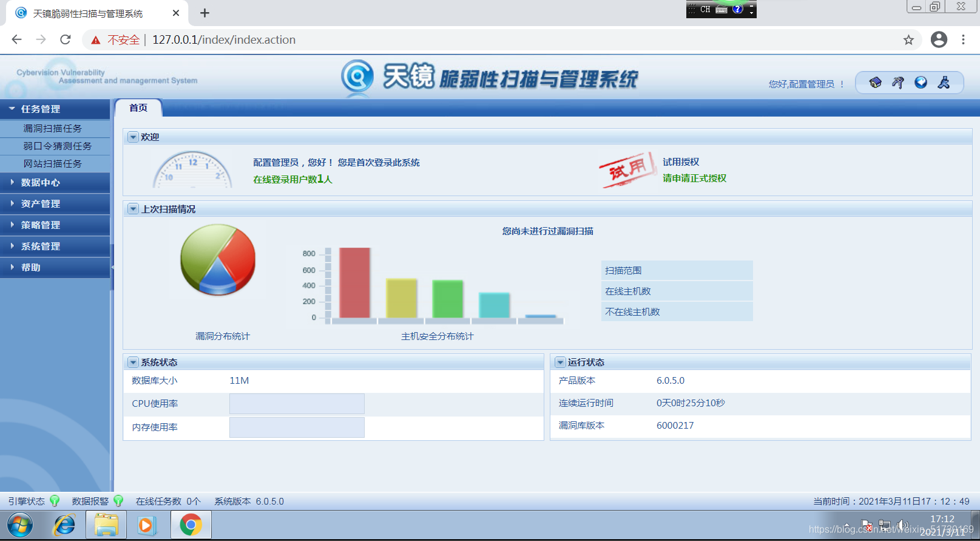Click the 产品版本 value in 运行状态
The width and height of the screenshot is (980, 541).
tap(671, 381)
